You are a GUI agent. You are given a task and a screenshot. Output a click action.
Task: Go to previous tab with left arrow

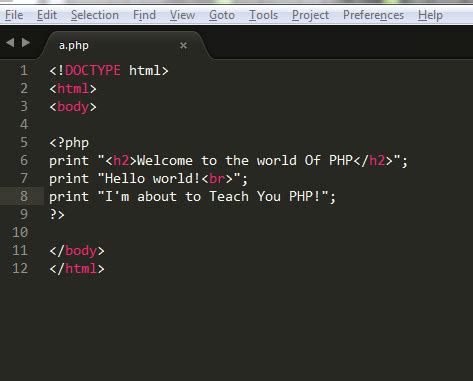[10, 42]
